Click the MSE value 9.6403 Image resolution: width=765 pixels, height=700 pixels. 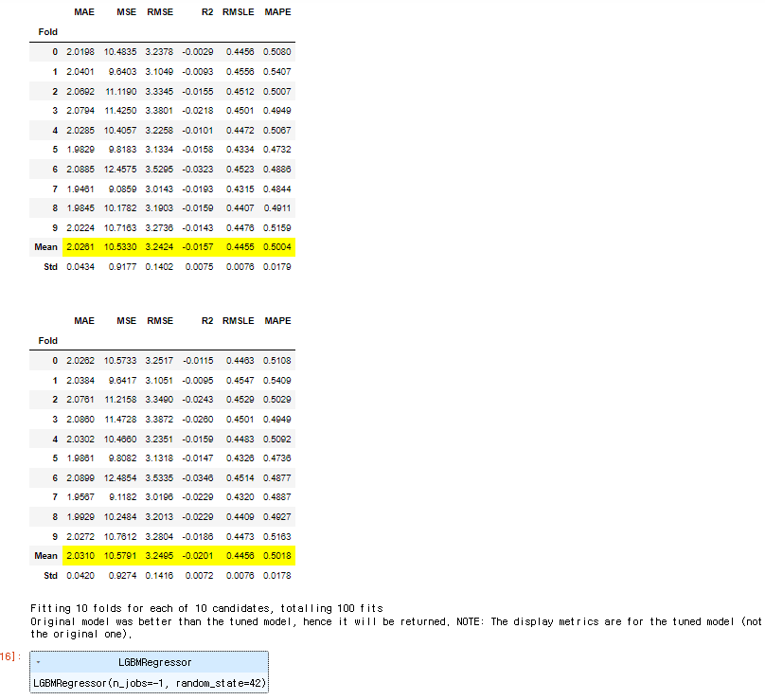122,71
